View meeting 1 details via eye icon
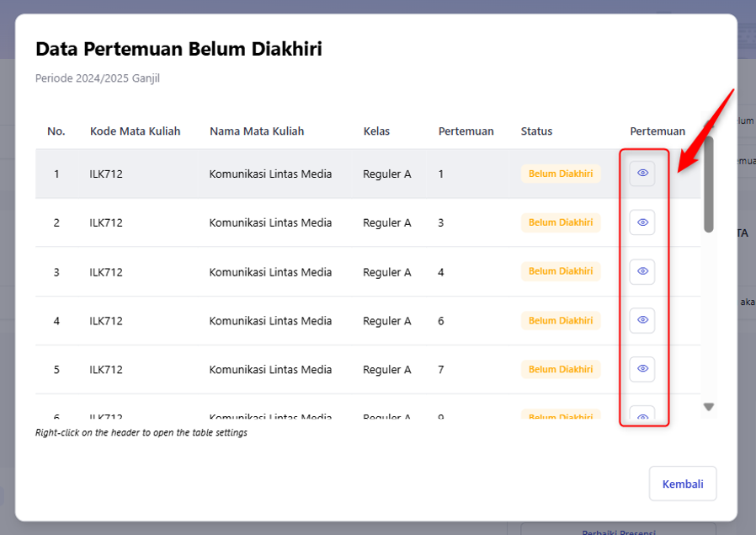 [x=642, y=174]
